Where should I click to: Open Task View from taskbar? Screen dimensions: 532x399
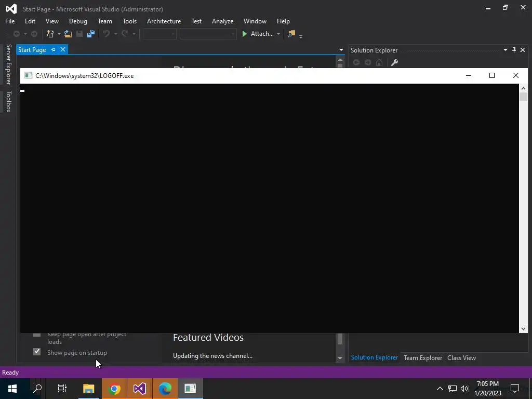click(x=62, y=389)
